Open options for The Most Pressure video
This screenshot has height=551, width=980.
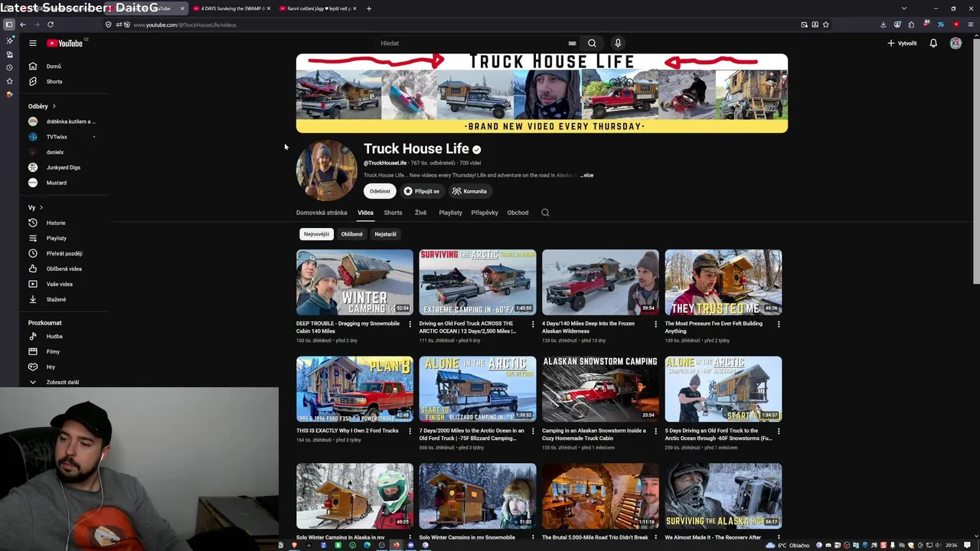pos(779,324)
